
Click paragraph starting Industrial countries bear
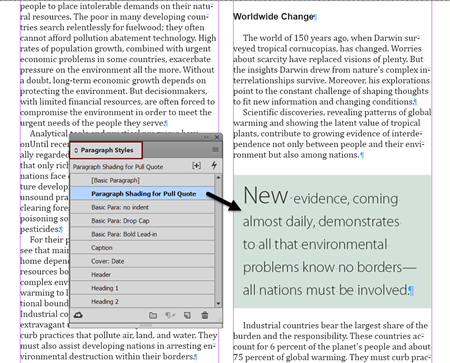click(x=332, y=341)
